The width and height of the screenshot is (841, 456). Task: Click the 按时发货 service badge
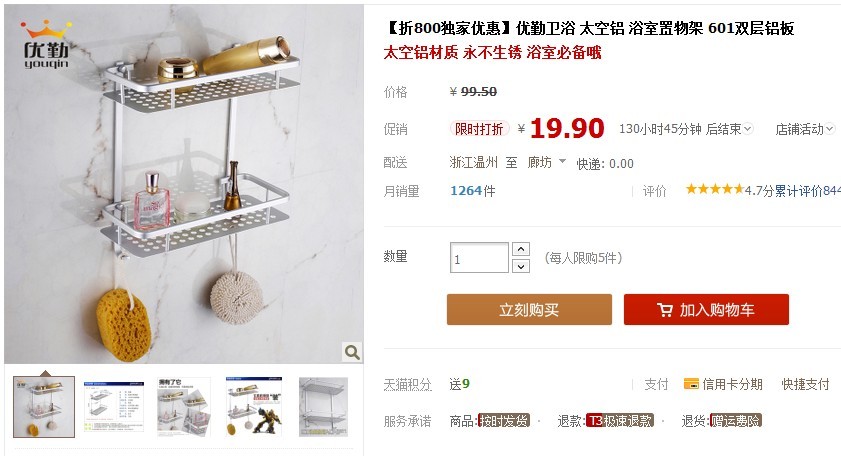point(503,421)
